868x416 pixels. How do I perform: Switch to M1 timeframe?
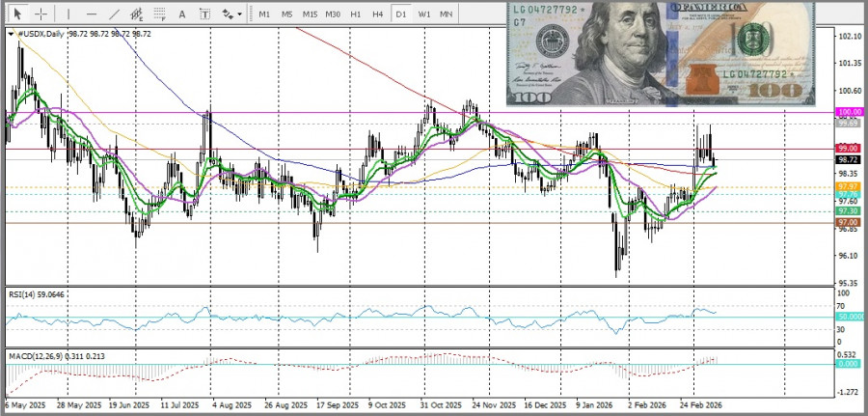(264, 14)
